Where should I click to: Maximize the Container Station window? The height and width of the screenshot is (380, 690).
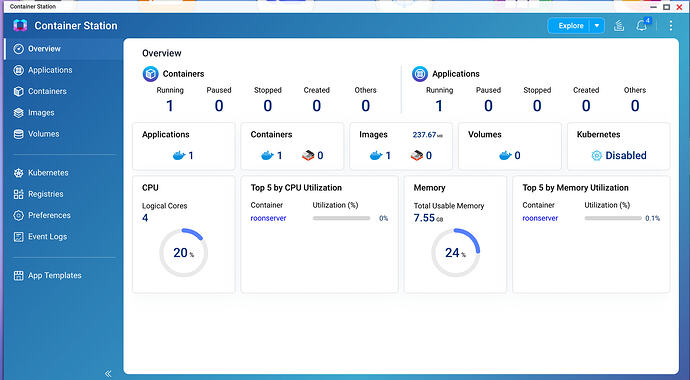(667, 7)
